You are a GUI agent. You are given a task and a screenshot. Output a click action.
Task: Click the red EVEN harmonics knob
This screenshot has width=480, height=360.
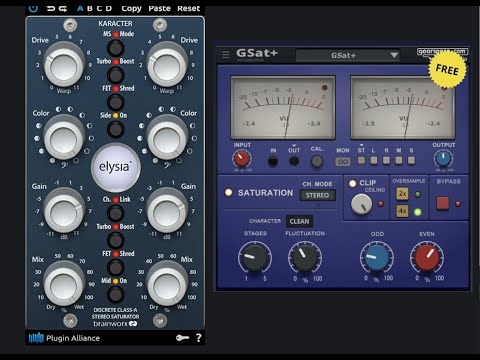point(427,258)
